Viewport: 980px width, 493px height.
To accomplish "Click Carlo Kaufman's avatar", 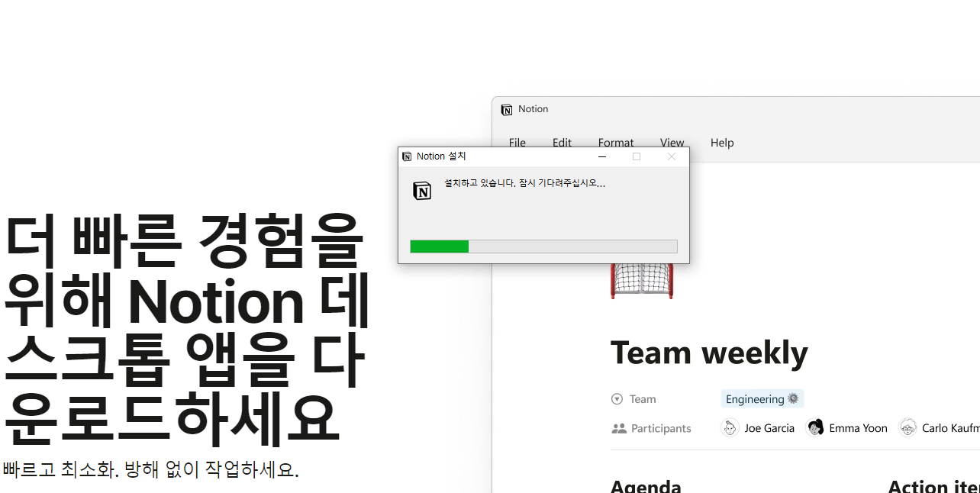I will pyautogui.click(x=907, y=428).
